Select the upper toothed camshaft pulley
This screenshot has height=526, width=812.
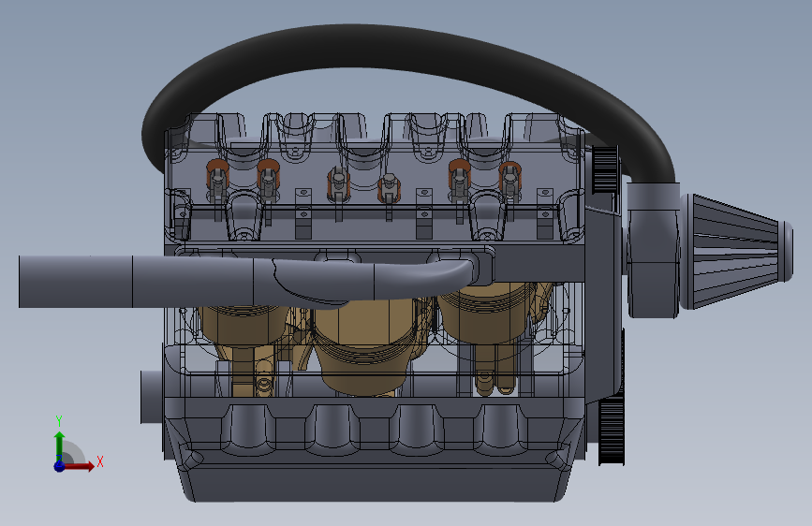[605, 169]
